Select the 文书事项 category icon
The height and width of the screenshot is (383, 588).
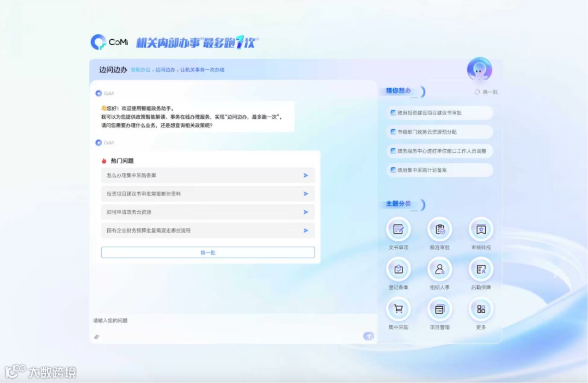click(x=399, y=229)
